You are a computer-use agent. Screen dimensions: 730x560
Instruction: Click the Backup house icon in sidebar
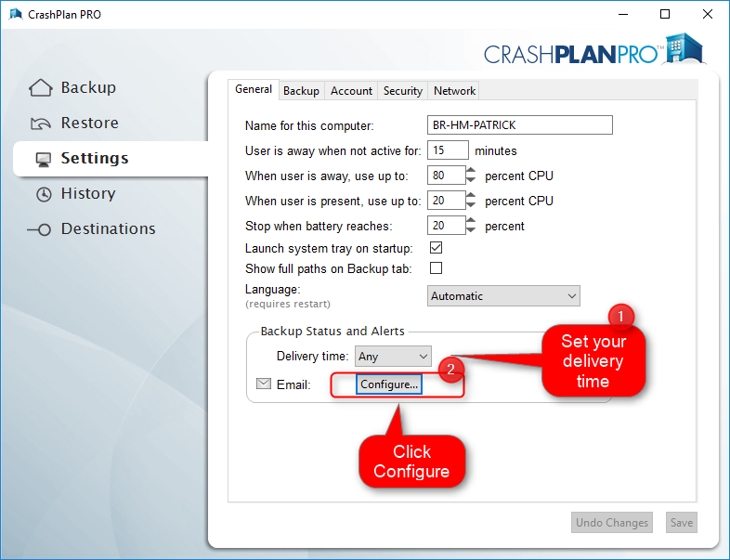[x=41, y=88]
